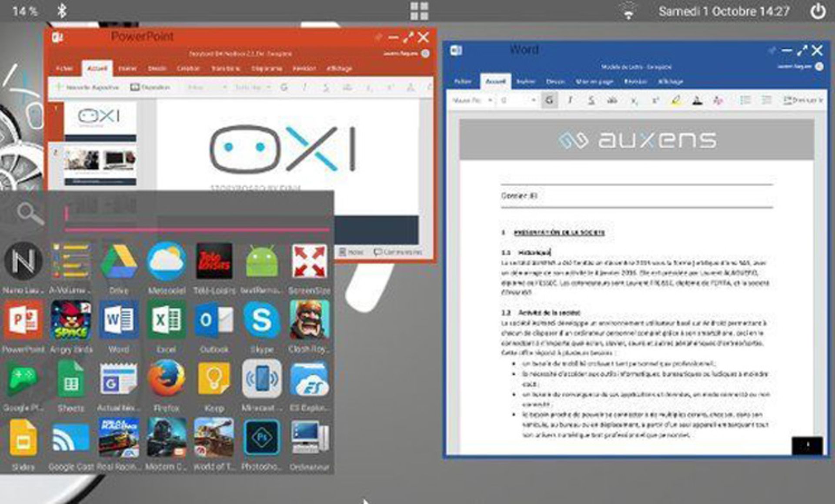Open the Sheets app icon
The height and width of the screenshot is (504, 835).
point(71,379)
